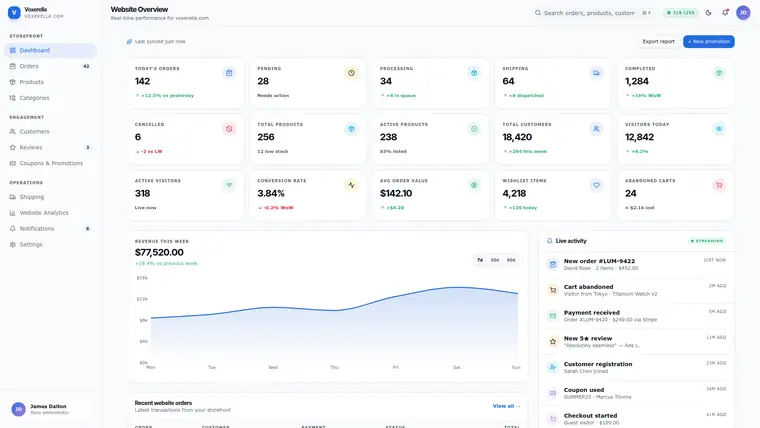This screenshot has height=428, width=760.
Task: Click the Checkout started icon
Action: click(553, 419)
